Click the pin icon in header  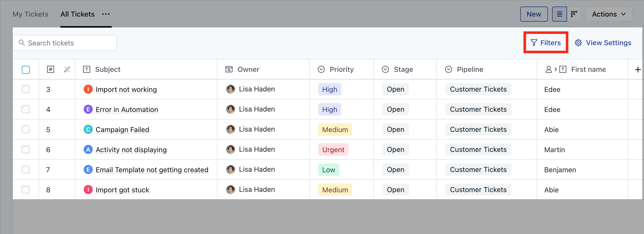67,70
